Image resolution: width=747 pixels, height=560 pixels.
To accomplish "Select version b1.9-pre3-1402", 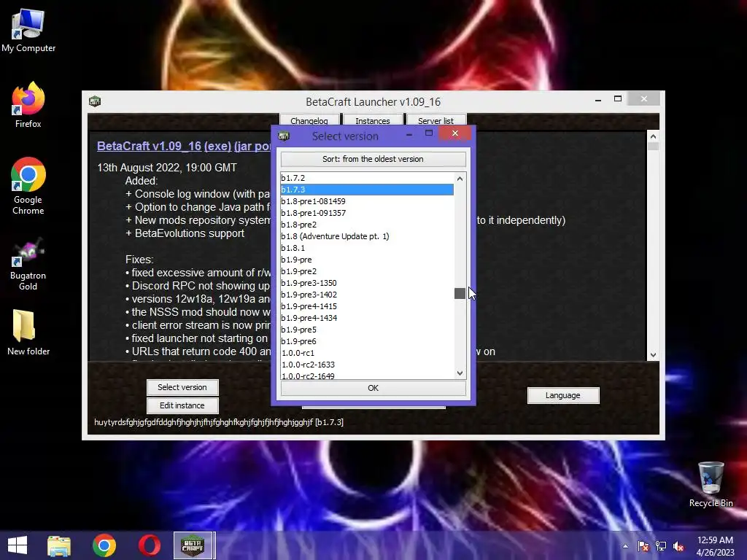I will tap(367, 295).
